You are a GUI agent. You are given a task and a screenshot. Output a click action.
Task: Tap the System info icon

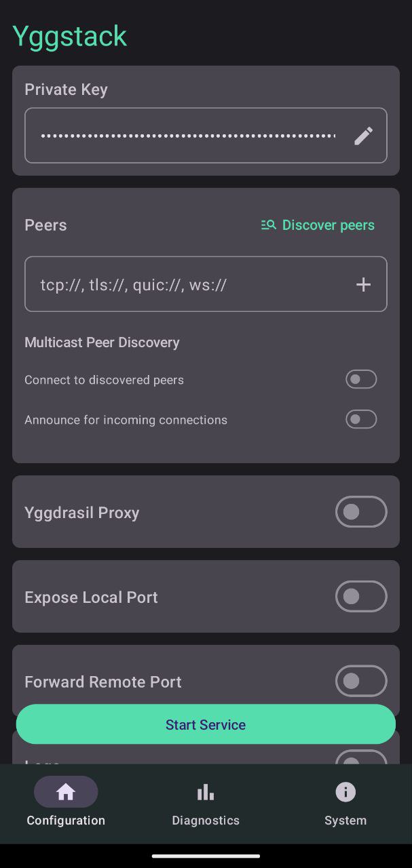coord(345,791)
